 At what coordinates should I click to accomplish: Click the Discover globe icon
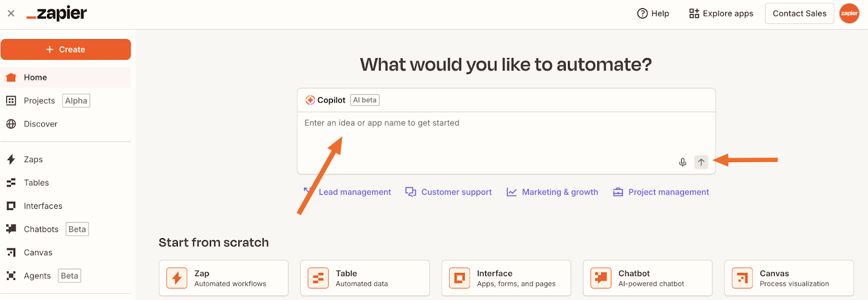coord(11,124)
